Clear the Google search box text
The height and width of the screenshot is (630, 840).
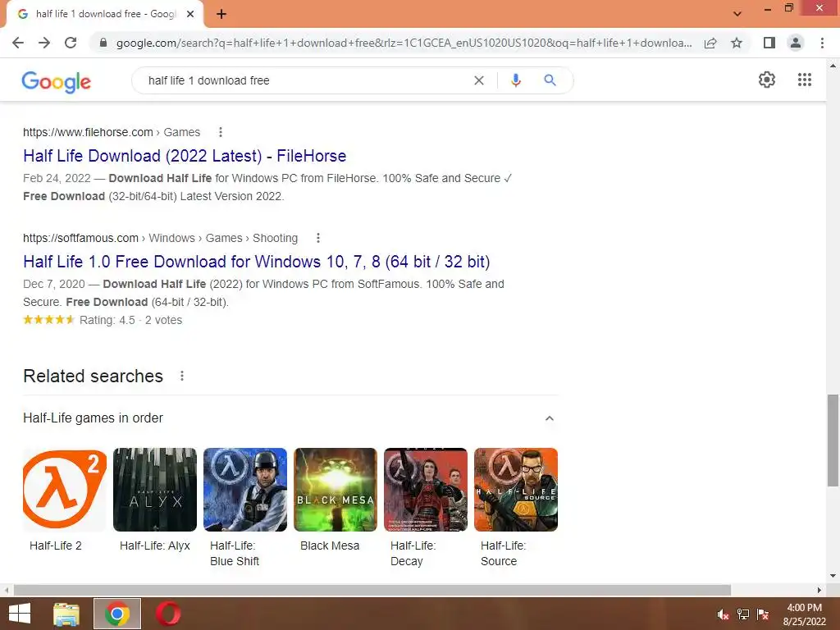point(479,80)
